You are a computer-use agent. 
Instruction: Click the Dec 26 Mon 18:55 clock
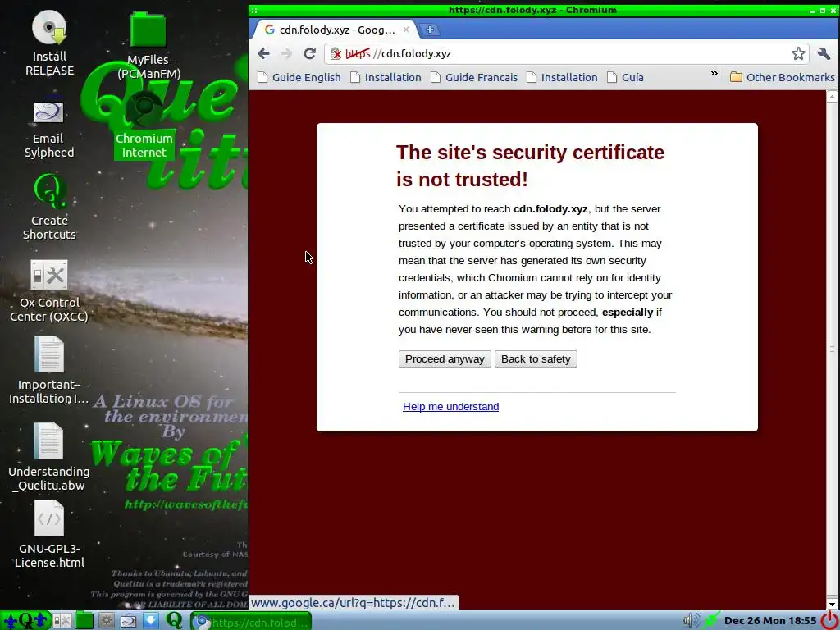click(769, 621)
